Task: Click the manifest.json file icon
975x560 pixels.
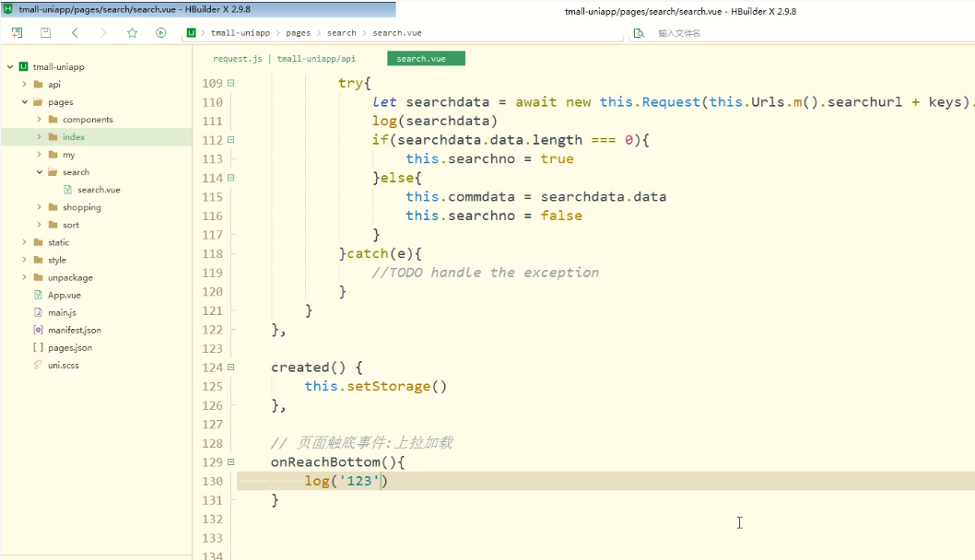Action: [38, 330]
